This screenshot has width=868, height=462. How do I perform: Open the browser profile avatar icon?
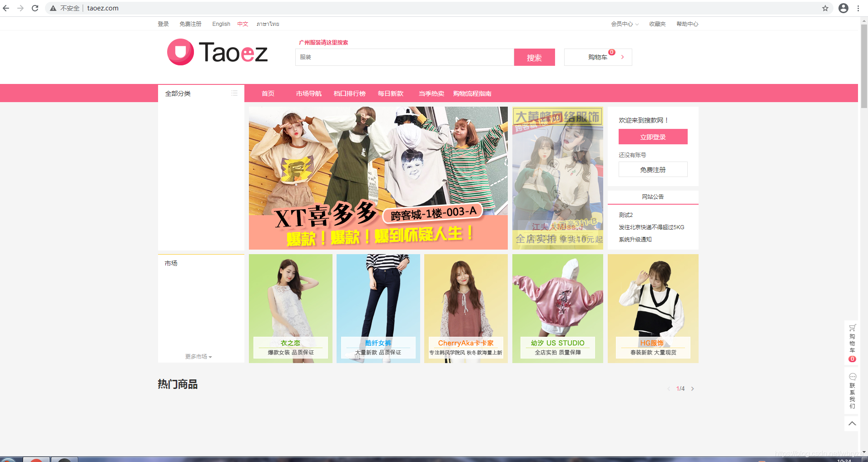point(843,8)
